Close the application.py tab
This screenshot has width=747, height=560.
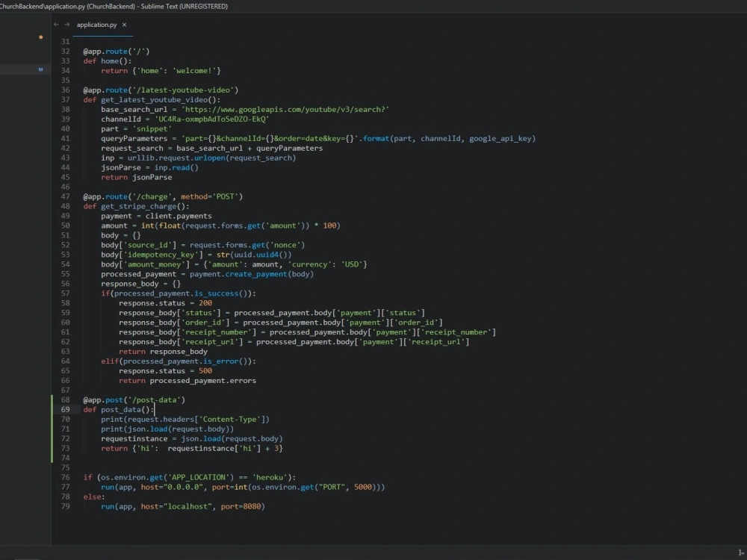tap(124, 25)
